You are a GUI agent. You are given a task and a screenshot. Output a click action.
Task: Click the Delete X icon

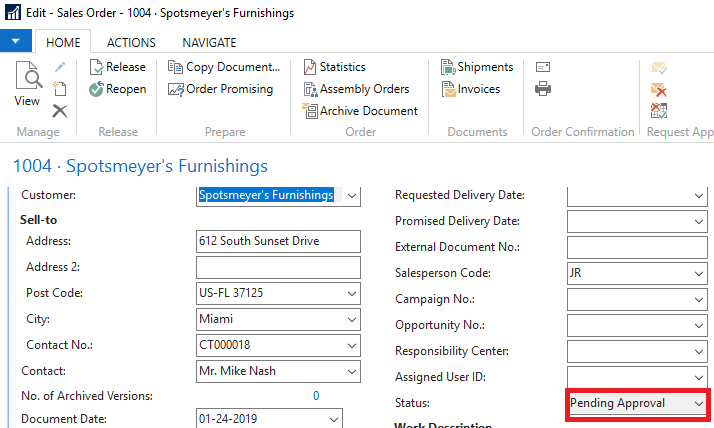coord(60,111)
